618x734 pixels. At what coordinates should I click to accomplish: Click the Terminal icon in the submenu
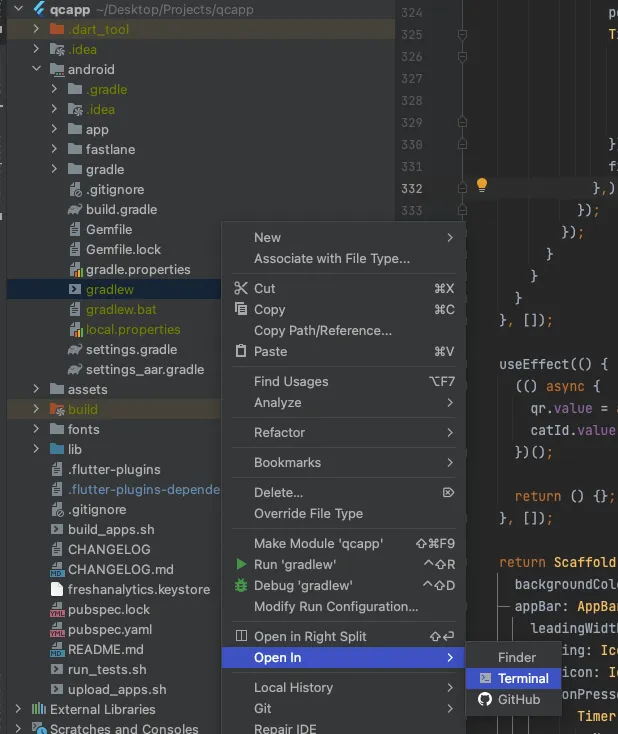(485, 678)
